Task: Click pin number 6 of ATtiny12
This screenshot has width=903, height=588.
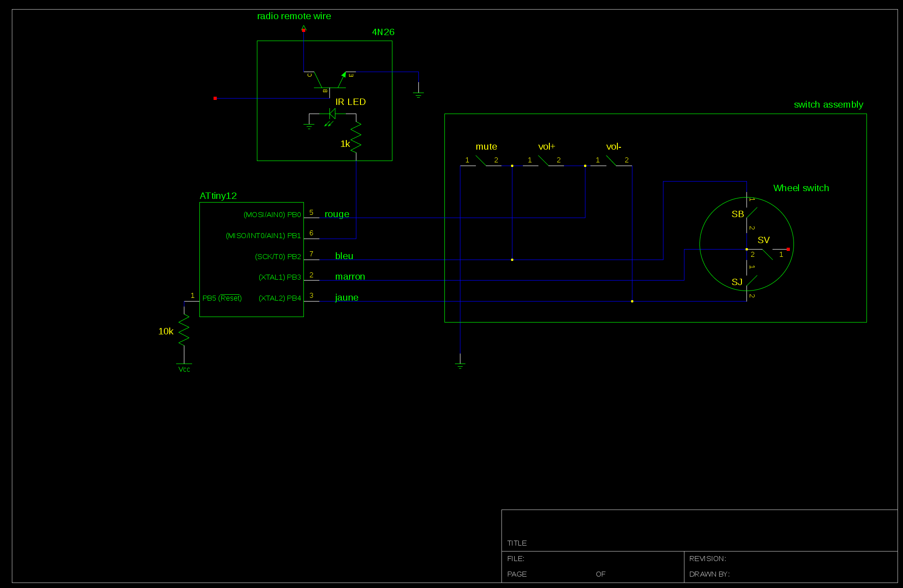Action: pyautogui.click(x=311, y=233)
